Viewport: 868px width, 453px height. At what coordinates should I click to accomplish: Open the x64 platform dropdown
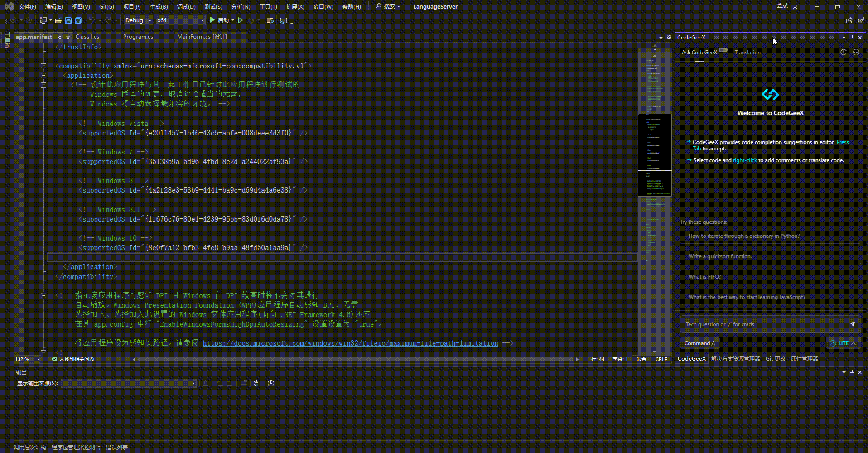(181, 20)
